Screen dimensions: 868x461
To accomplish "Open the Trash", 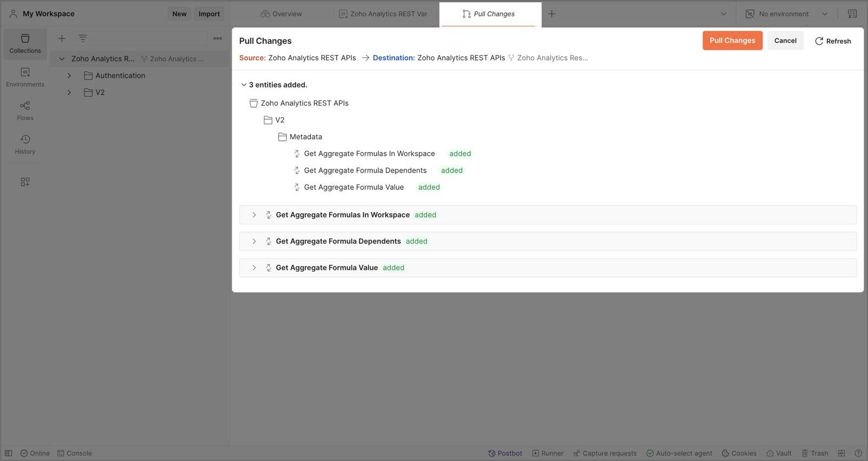I will [815, 453].
